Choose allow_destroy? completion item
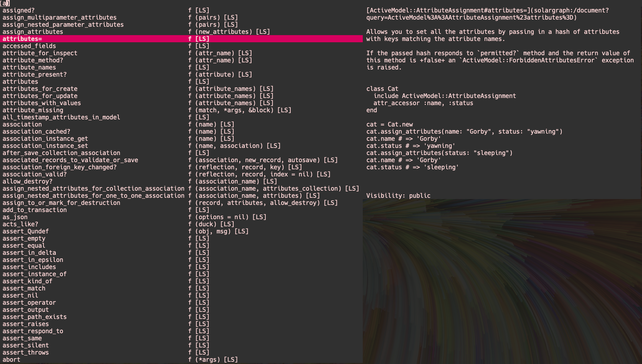 pos(27,181)
